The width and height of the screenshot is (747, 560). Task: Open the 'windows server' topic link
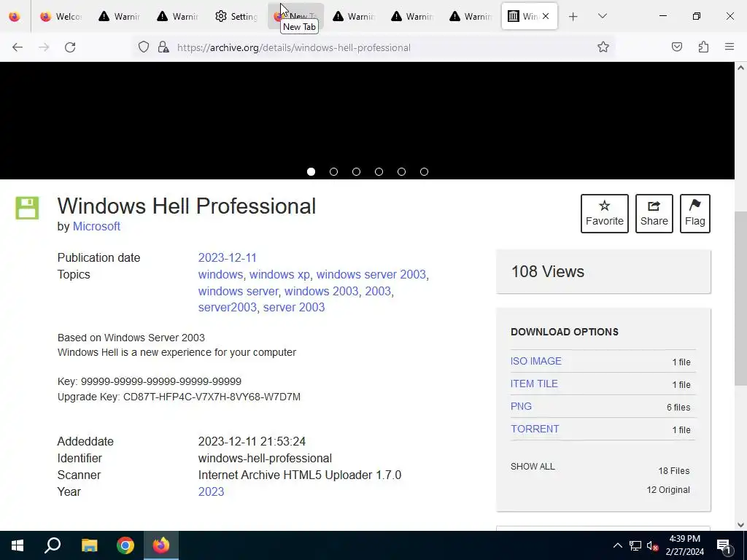tap(239, 291)
